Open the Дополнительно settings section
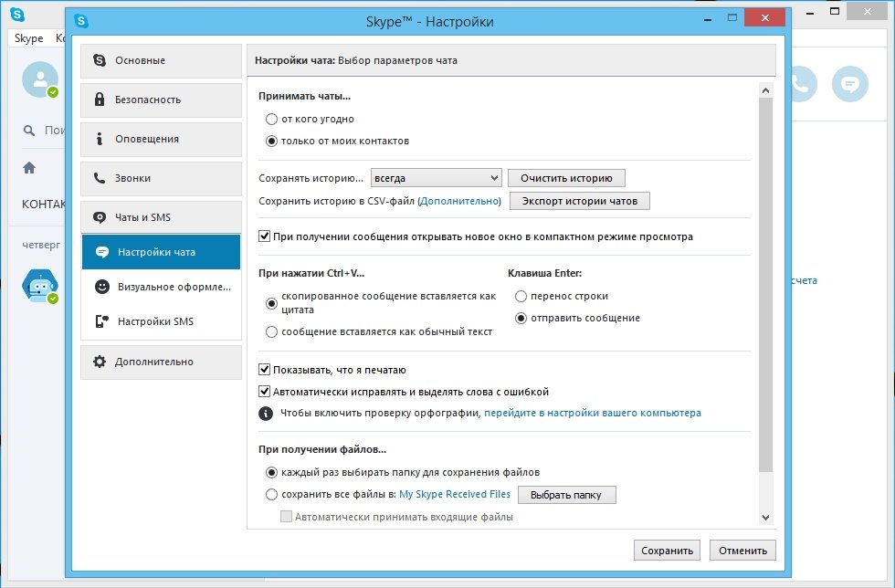The width and height of the screenshot is (895, 588). click(x=161, y=362)
